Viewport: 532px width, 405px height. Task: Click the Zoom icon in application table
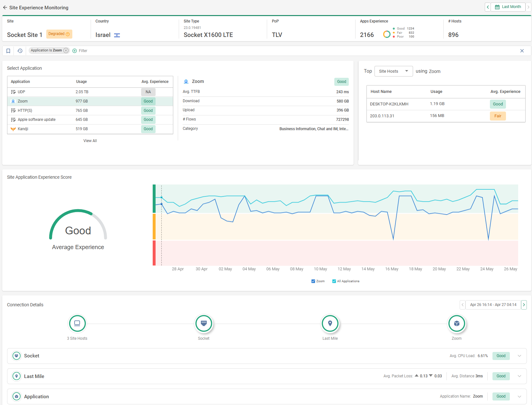[13, 101]
